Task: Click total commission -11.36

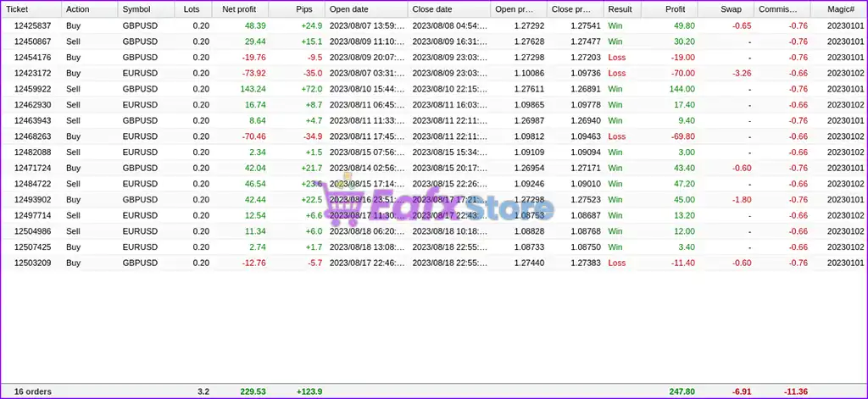Action: tap(795, 391)
